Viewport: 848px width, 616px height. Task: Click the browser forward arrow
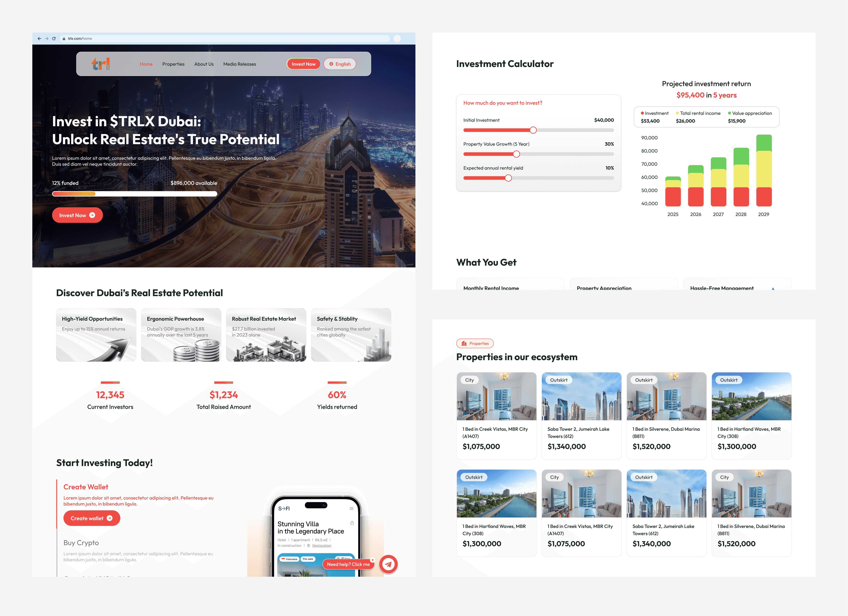click(47, 38)
